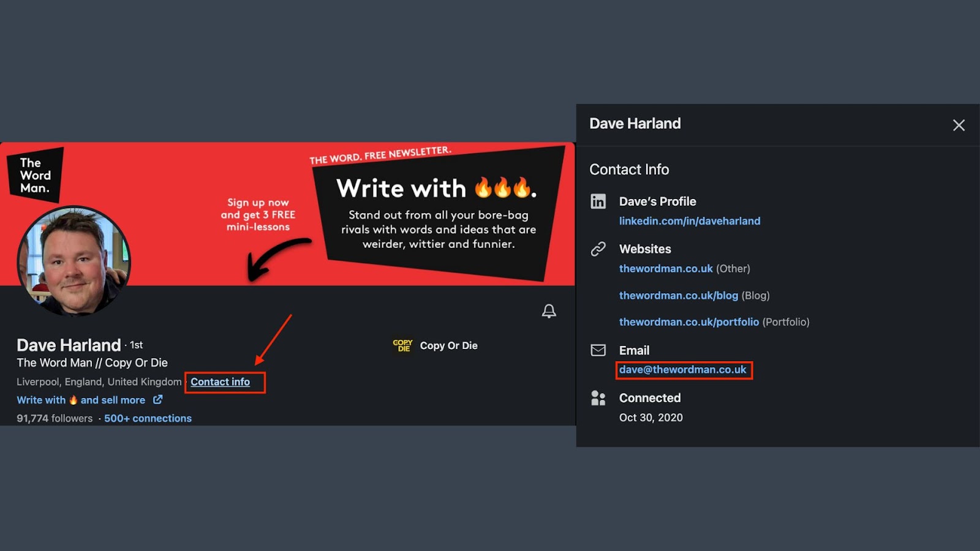Open Write with fire and sell more link

pyautogui.click(x=81, y=400)
